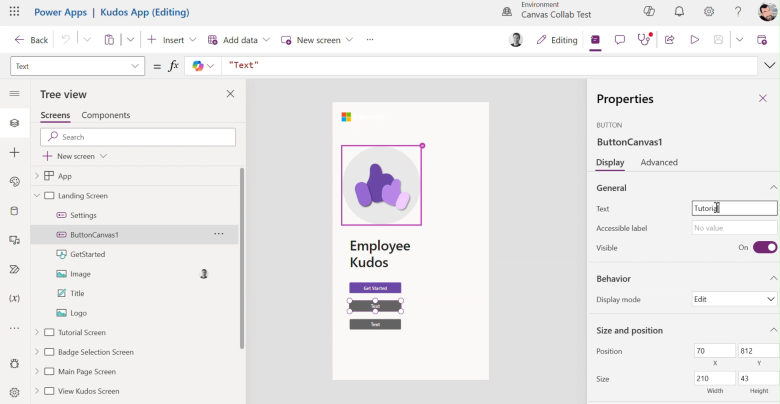The width and height of the screenshot is (780, 404).
Task: Open the app launcher waffle menu
Action: coord(14,12)
